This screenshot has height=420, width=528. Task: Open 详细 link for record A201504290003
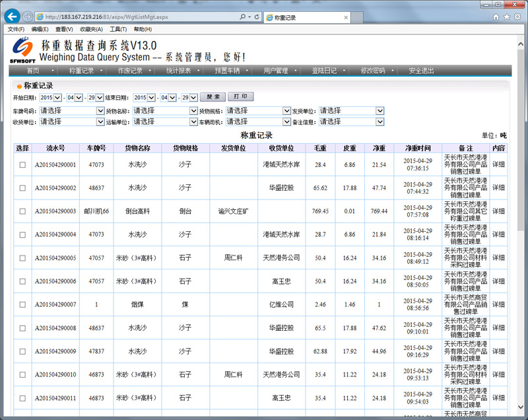tap(498, 211)
